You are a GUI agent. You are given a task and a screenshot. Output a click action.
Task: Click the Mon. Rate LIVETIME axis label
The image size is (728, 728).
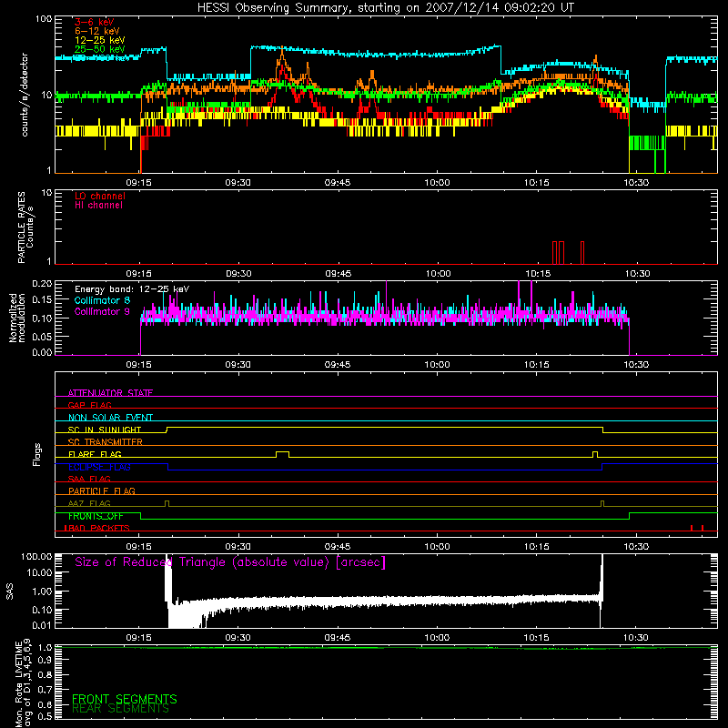(24, 683)
